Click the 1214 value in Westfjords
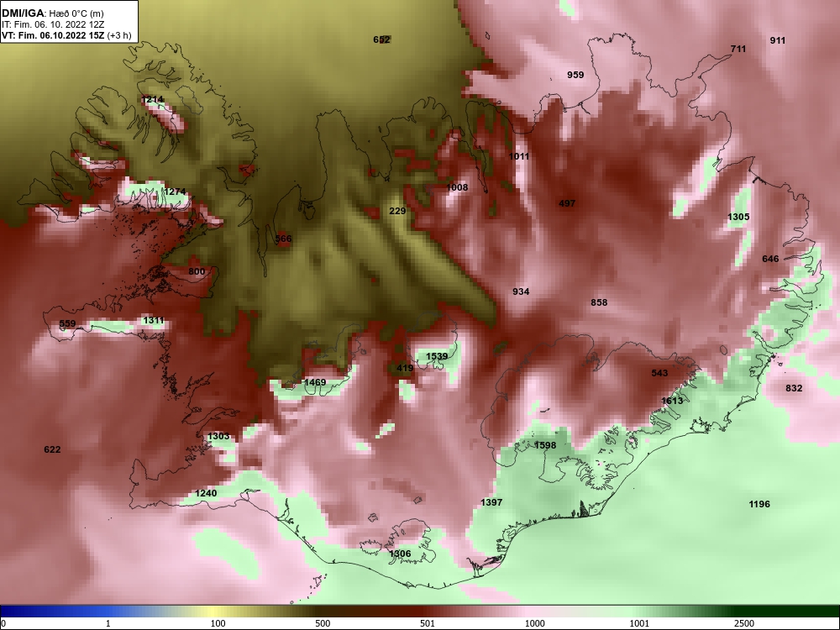Image resolution: width=840 pixels, height=630 pixels. click(153, 100)
